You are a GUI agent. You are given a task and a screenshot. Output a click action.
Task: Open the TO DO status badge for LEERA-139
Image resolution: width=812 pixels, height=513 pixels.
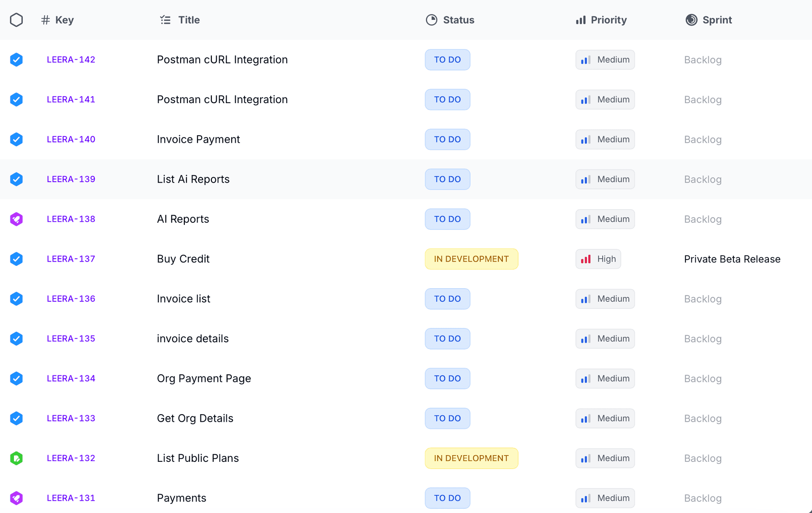[447, 179]
